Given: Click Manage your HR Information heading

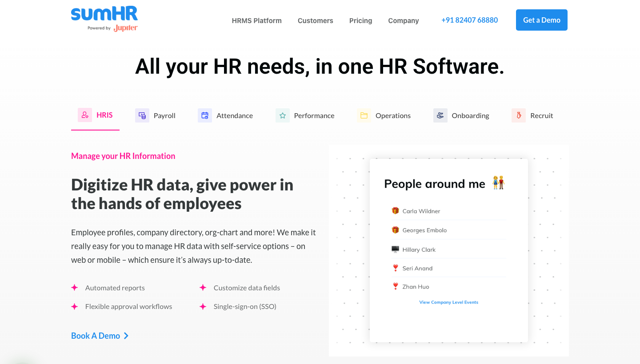Looking at the screenshot, I should 123,156.
